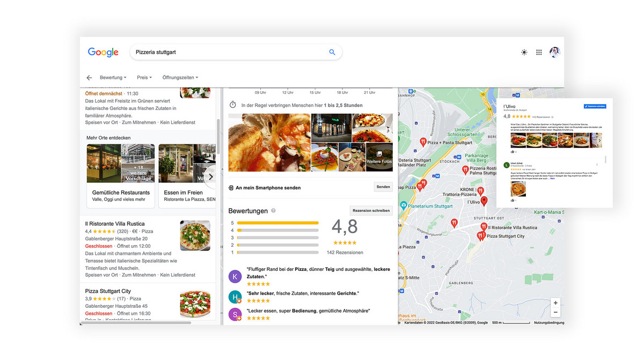Screen dimensions: 644x362
Task: Select the KRONE Trattoria-Pizzeria map pin
Action: [481, 190]
